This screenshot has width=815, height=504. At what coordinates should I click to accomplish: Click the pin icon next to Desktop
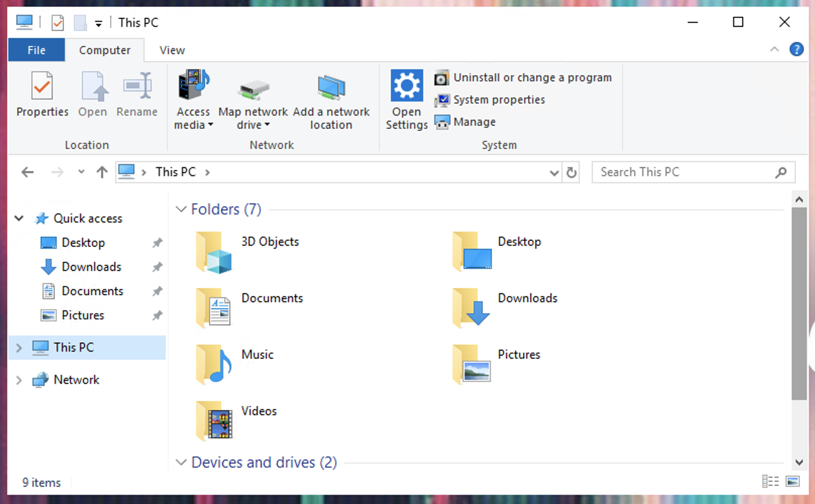coord(158,243)
